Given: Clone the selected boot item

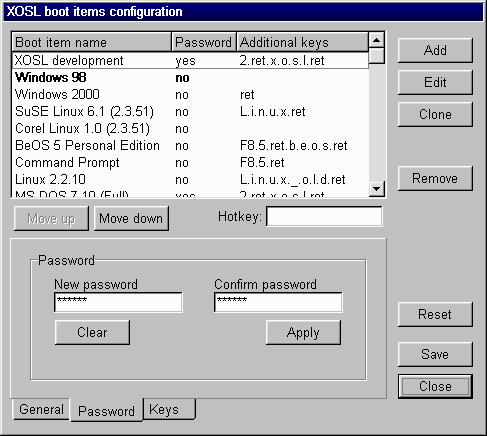Looking at the screenshot, I should 435,114.
